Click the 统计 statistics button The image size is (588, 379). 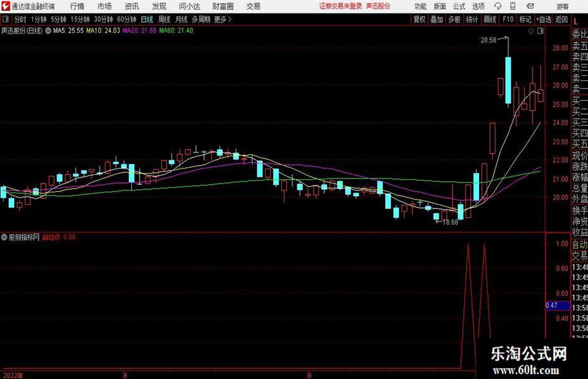tap(472, 19)
